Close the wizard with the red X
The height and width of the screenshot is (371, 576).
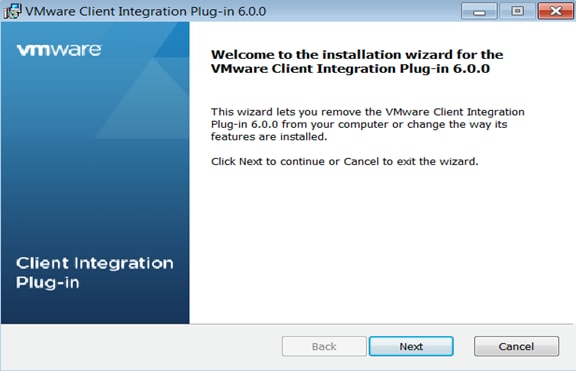[x=555, y=11]
